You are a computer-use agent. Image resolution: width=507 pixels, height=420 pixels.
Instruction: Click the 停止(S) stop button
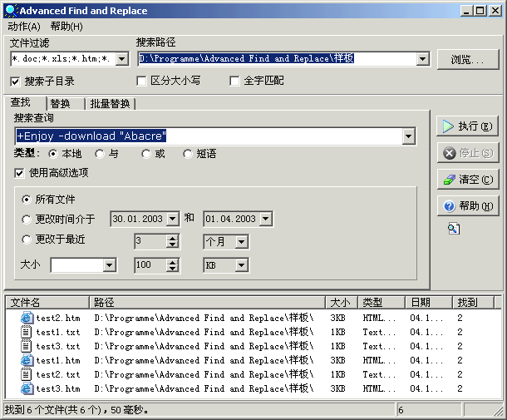point(468,153)
